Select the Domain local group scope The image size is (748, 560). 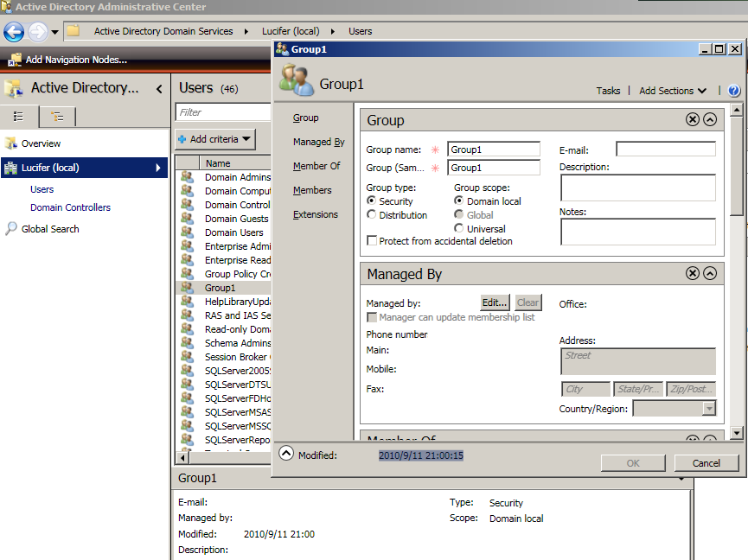click(458, 200)
